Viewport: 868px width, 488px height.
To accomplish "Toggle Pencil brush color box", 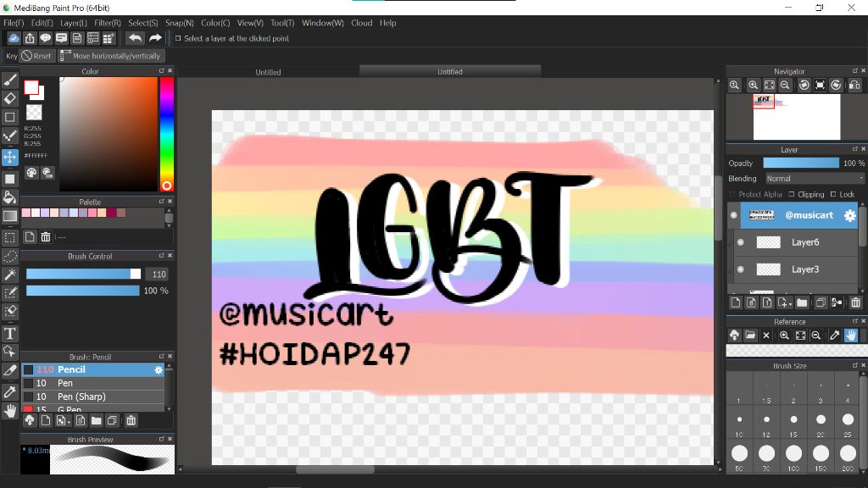I will tap(28, 369).
